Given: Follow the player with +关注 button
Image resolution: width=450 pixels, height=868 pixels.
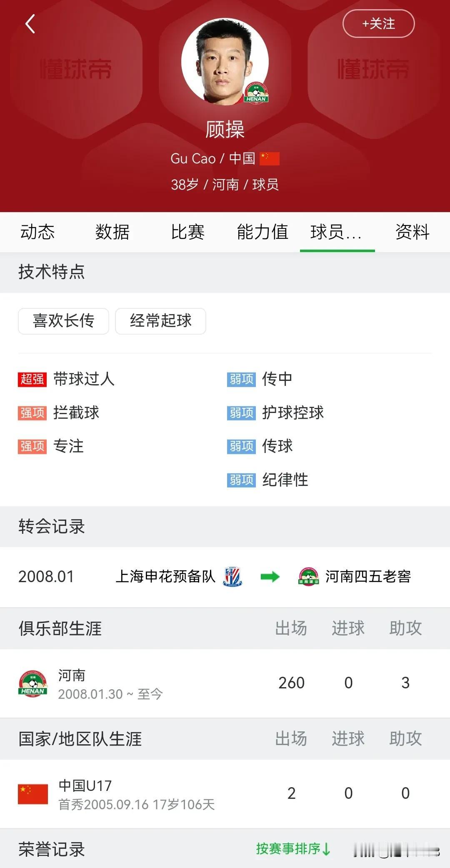Looking at the screenshot, I should pos(378,24).
